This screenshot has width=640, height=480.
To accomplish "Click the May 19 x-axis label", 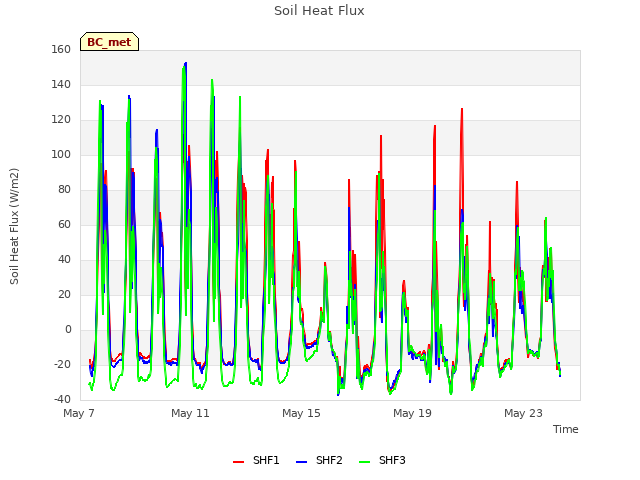I will [412, 413].
